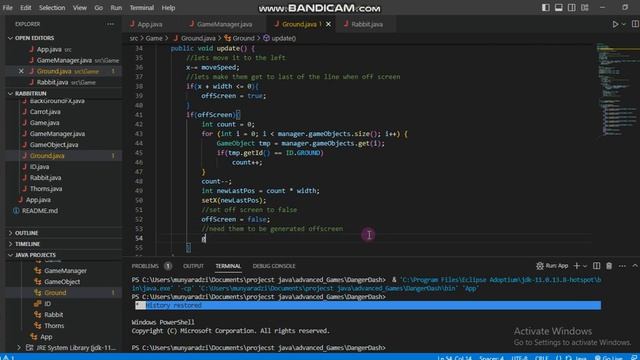Toggle primary side bar layout icon
This screenshot has height=360, width=640.
point(546,7)
